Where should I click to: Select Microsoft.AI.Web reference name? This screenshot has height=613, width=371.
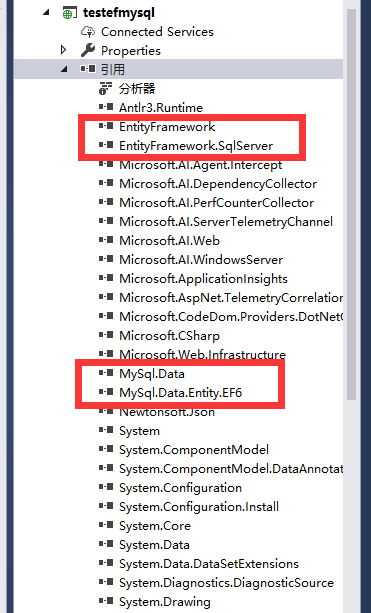click(x=169, y=240)
